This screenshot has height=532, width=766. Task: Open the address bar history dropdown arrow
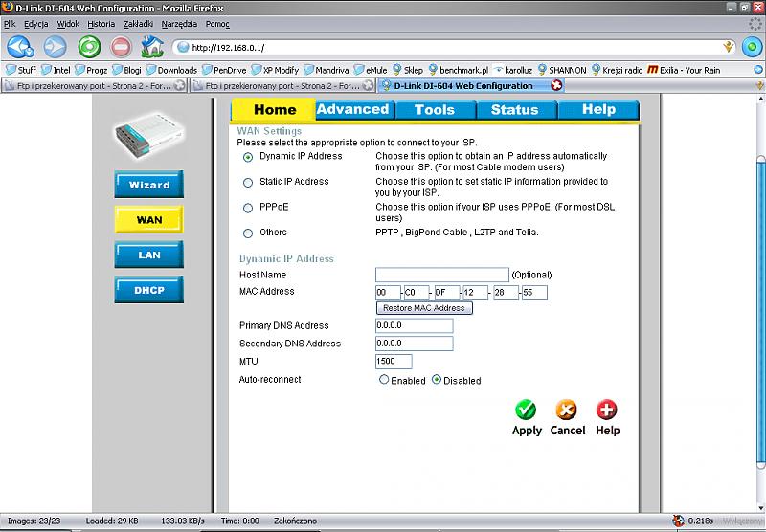729,47
